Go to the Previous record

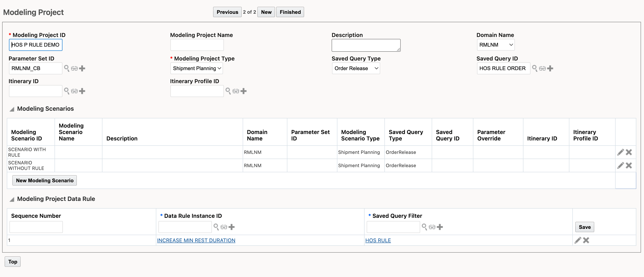coord(227,12)
